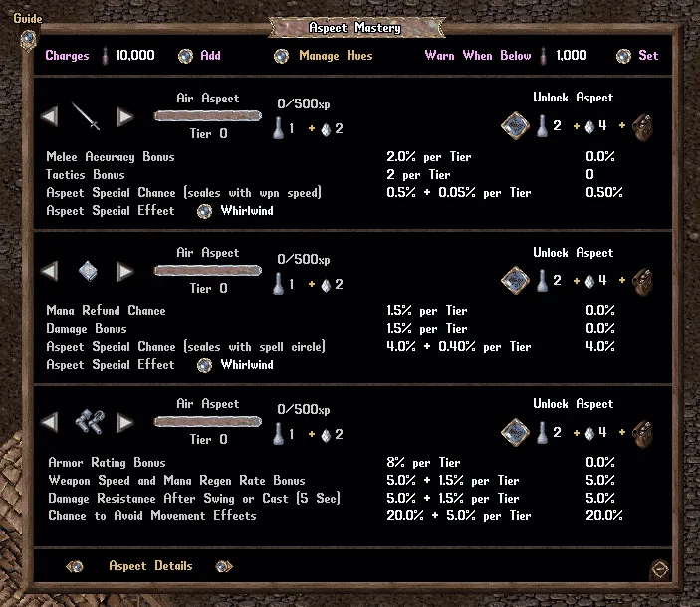Click the 8% per Tier value
Image resolution: width=700 pixels, height=607 pixels.
(x=423, y=463)
